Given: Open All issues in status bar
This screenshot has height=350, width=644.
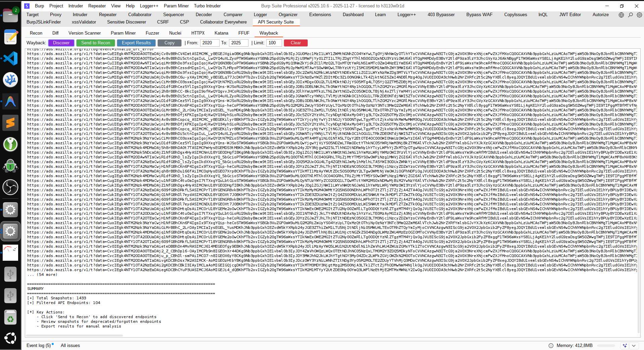Looking at the screenshot, I should point(70,345).
